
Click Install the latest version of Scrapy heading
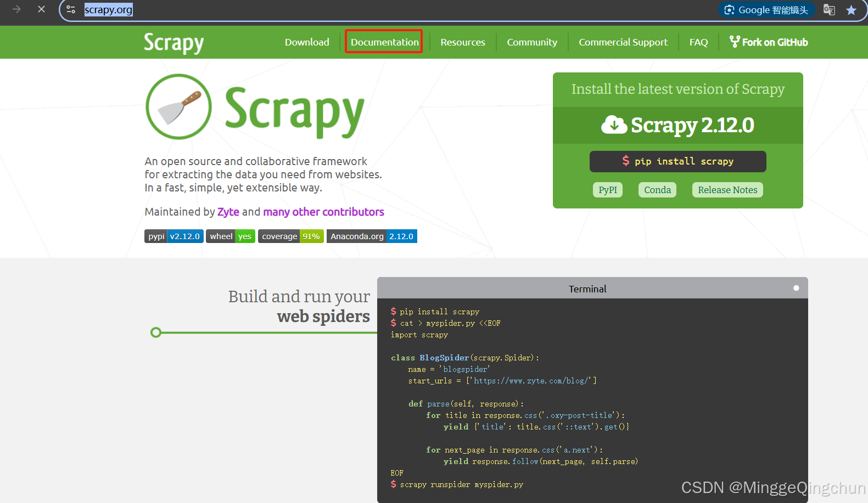coord(678,89)
